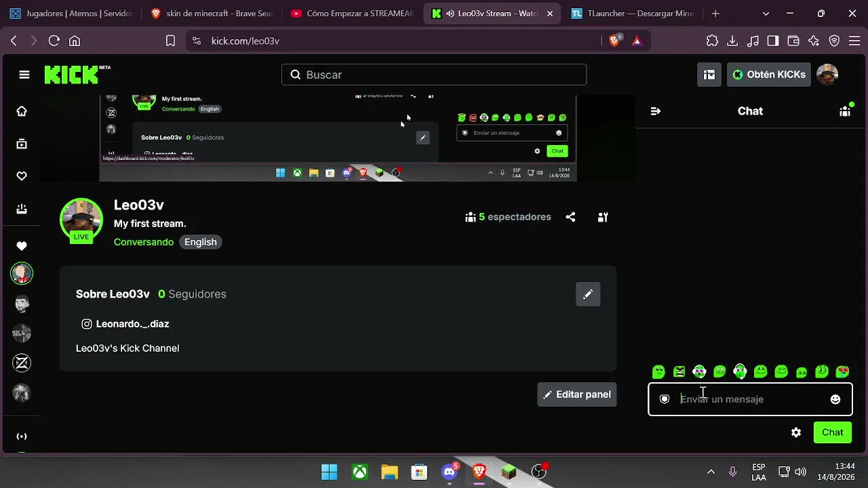The width and height of the screenshot is (868, 488).
Task: Click the kick.com/leo03v address bar
Action: click(x=393, y=41)
